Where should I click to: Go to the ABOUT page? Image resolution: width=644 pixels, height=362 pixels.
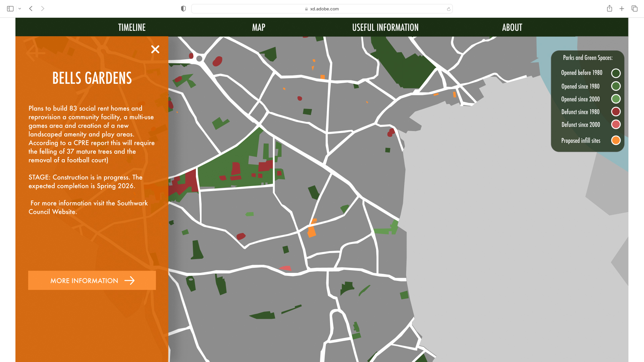512,27
